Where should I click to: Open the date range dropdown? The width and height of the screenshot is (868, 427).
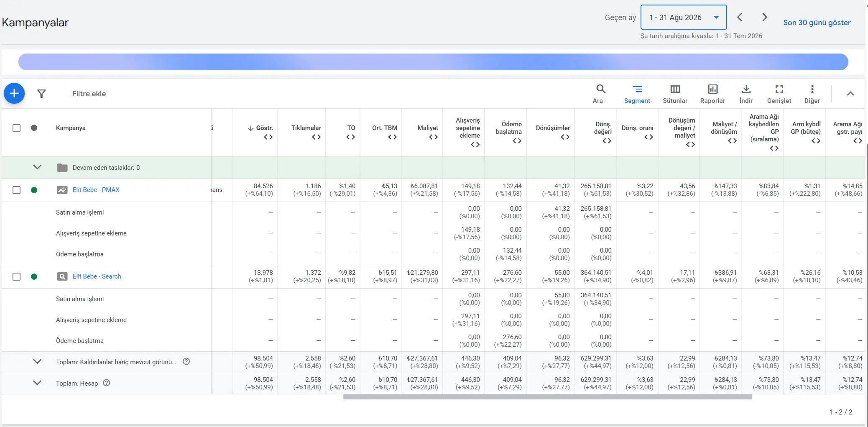click(x=684, y=17)
